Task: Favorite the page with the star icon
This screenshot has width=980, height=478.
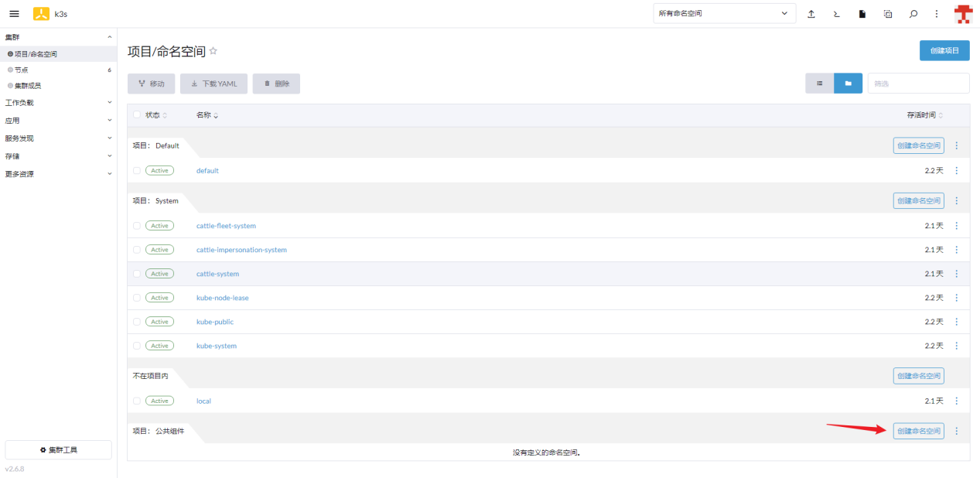Action: (x=213, y=51)
